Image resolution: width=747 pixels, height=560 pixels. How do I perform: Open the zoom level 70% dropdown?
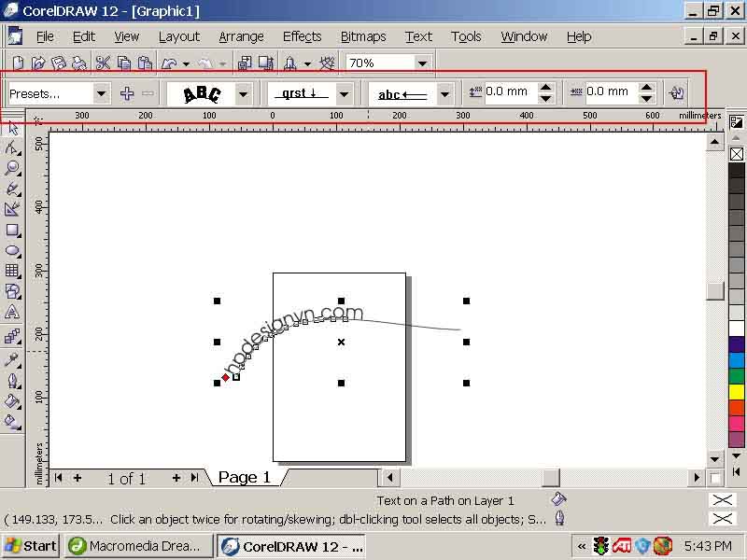[x=422, y=63]
